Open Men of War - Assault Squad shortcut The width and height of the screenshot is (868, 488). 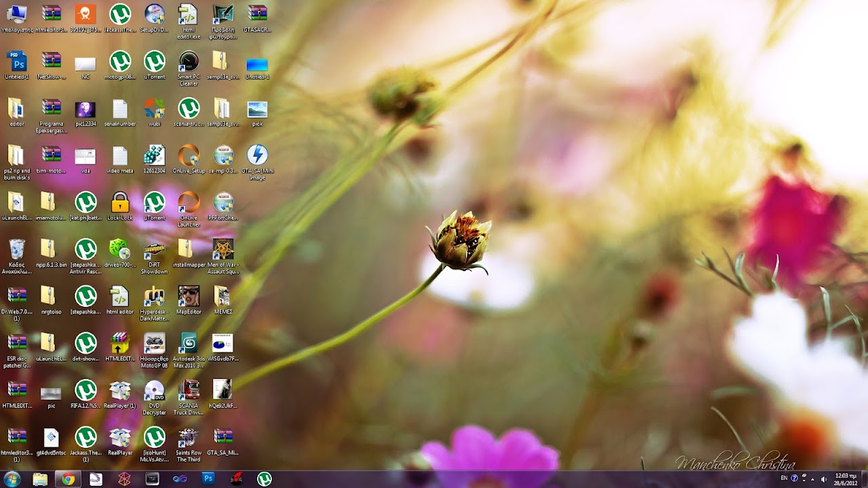[223, 257]
